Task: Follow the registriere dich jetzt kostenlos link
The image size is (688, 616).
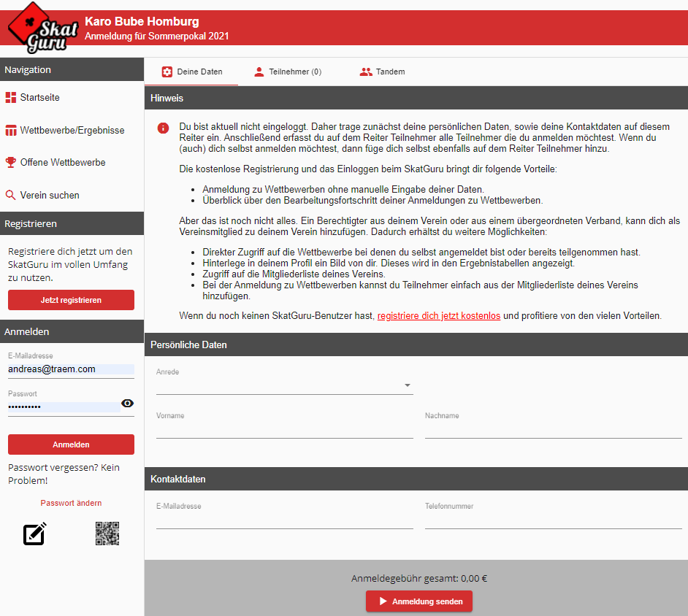Action: point(438,316)
